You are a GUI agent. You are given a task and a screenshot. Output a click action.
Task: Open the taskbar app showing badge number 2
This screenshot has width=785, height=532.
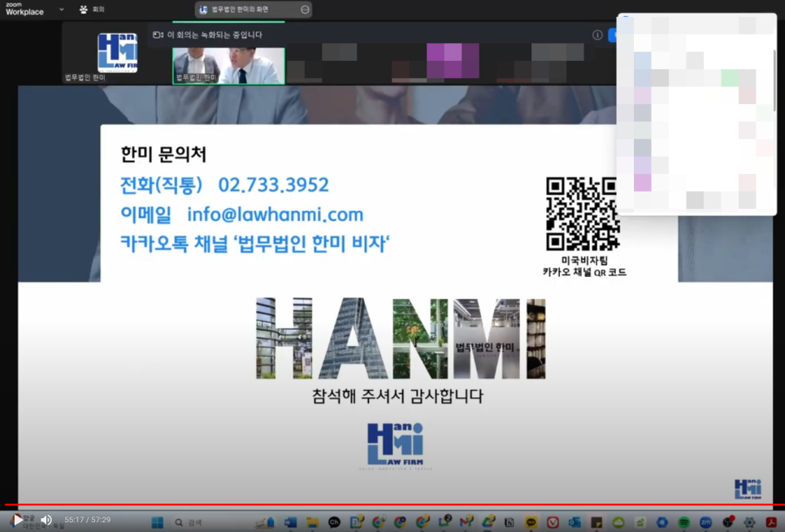click(x=445, y=522)
